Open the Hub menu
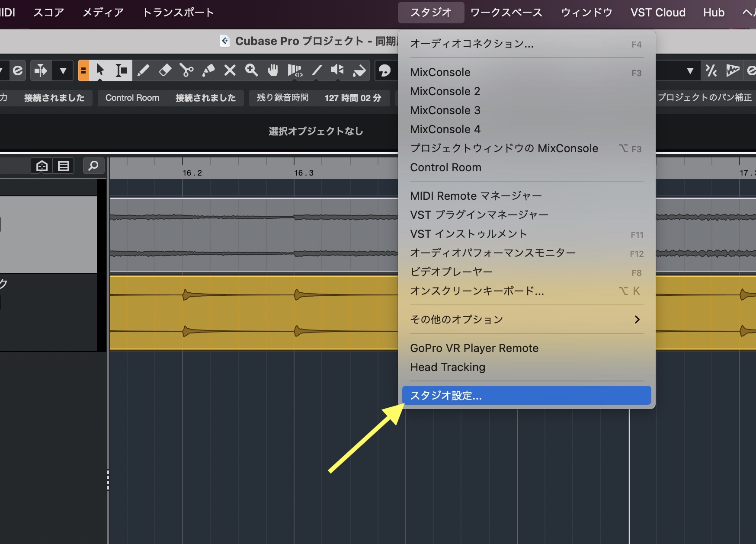756x544 pixels. coord(714,12)
